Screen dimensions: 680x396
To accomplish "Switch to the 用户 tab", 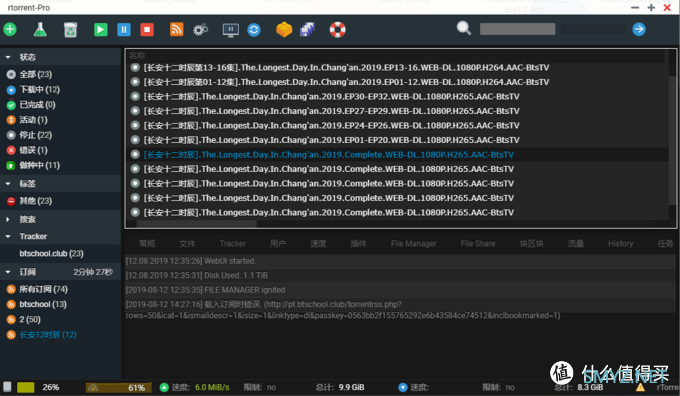I will point(278,244).
